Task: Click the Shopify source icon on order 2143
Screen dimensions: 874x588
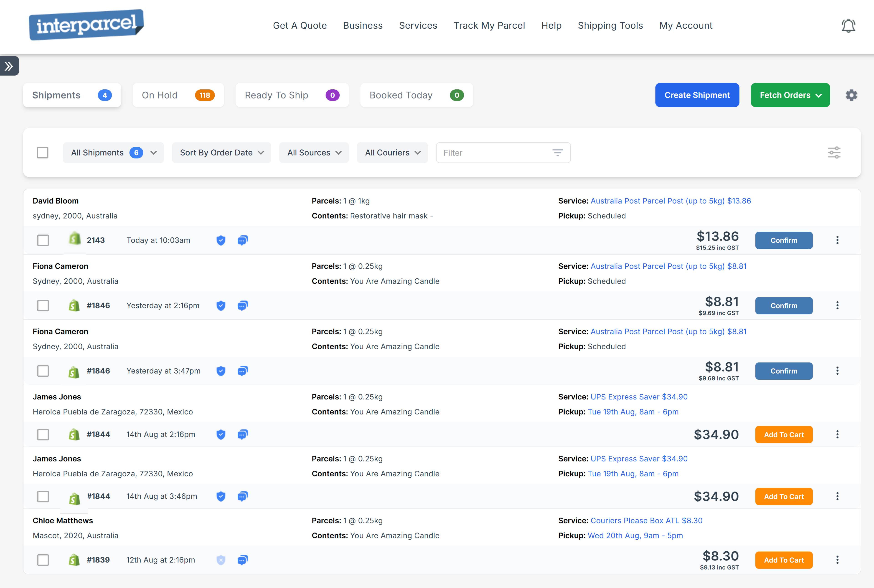Action: tap(75, 240)
